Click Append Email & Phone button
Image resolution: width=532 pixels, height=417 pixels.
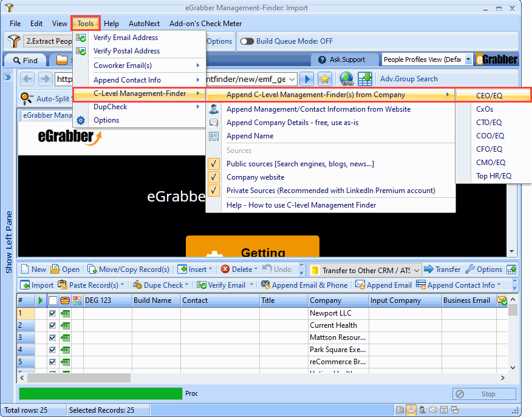(304, 285)
